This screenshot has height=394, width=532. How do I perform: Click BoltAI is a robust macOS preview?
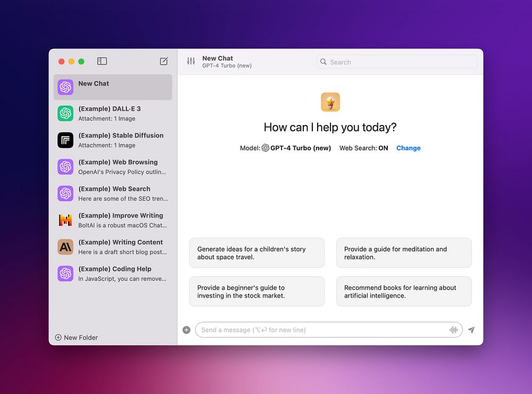pyautogui.click(x=123, y=225)
